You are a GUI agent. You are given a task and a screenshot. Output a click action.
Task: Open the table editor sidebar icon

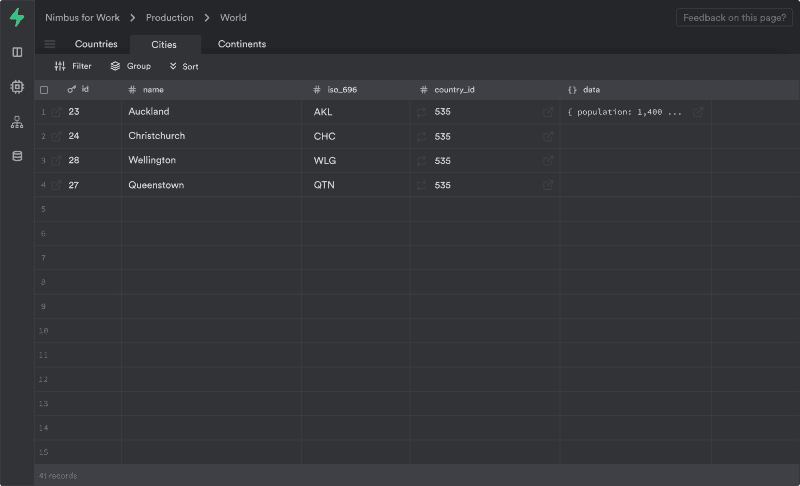coord(17,52)
